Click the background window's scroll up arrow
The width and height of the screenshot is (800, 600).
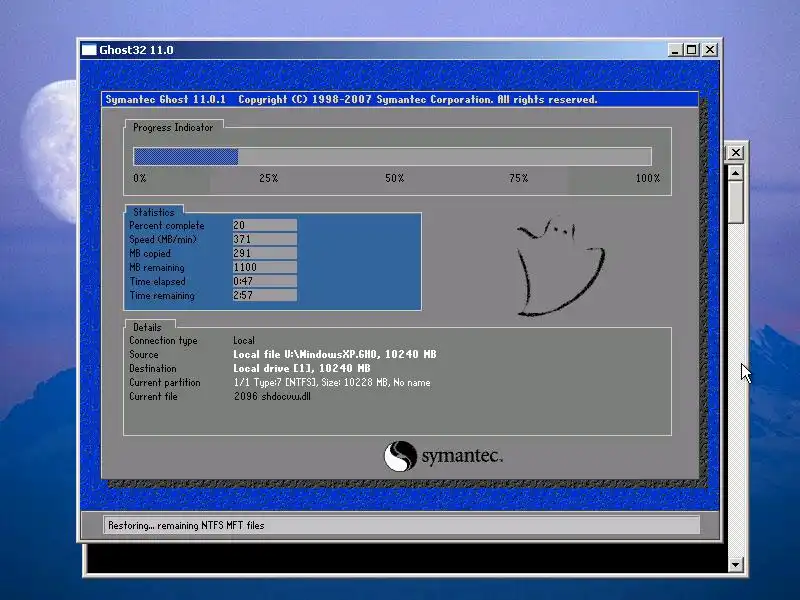(735, 173)
